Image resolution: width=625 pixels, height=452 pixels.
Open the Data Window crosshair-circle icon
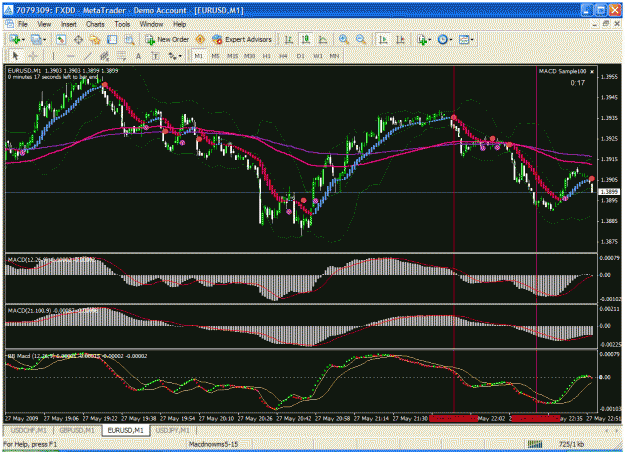point(78,39)
